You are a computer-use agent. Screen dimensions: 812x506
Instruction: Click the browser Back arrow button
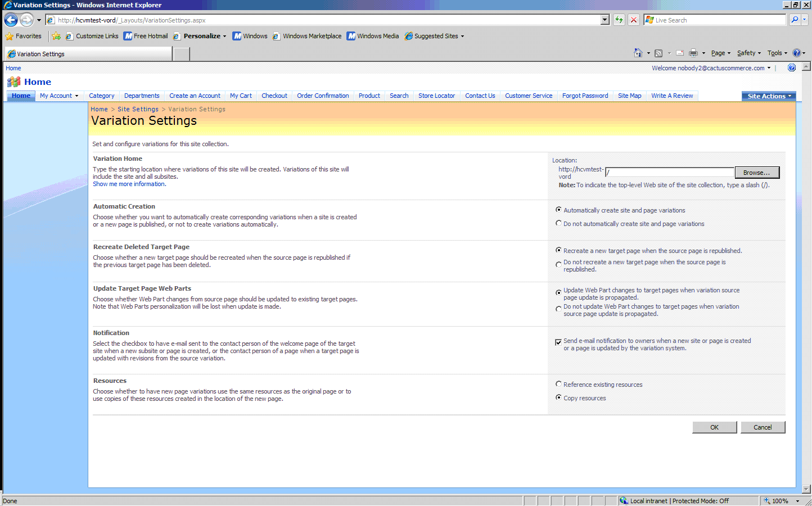(11, 20)
